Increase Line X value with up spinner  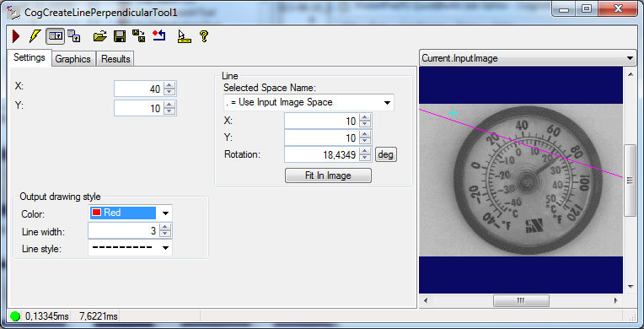point(365,117)
